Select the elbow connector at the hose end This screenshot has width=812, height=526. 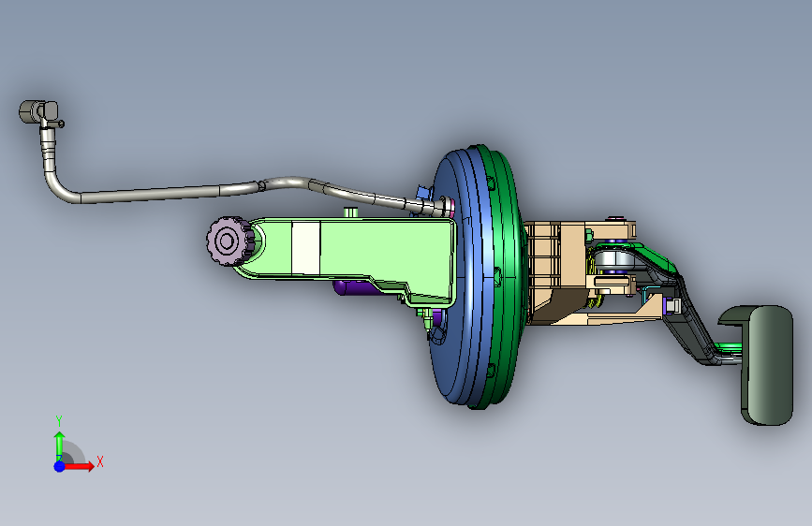tap(40, 112)
